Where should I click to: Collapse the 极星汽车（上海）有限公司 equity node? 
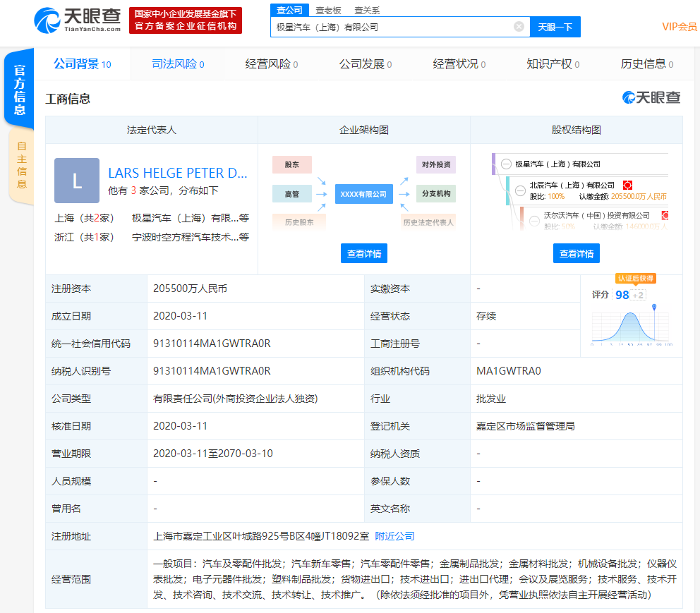tap(505, 164)
